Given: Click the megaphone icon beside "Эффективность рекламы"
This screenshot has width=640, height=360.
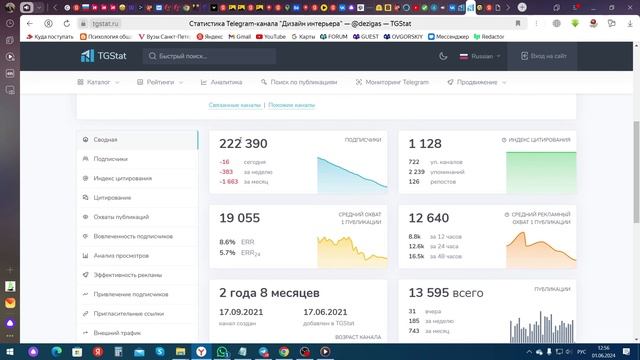Looking at the screenshot, I should click(85, 275).
